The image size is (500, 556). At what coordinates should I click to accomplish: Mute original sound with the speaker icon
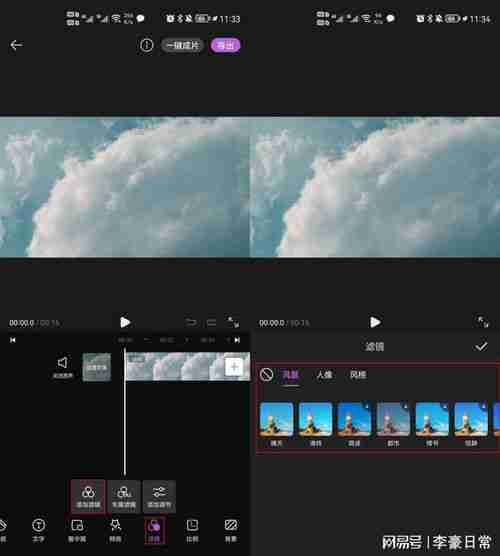[x=63, y=367]
